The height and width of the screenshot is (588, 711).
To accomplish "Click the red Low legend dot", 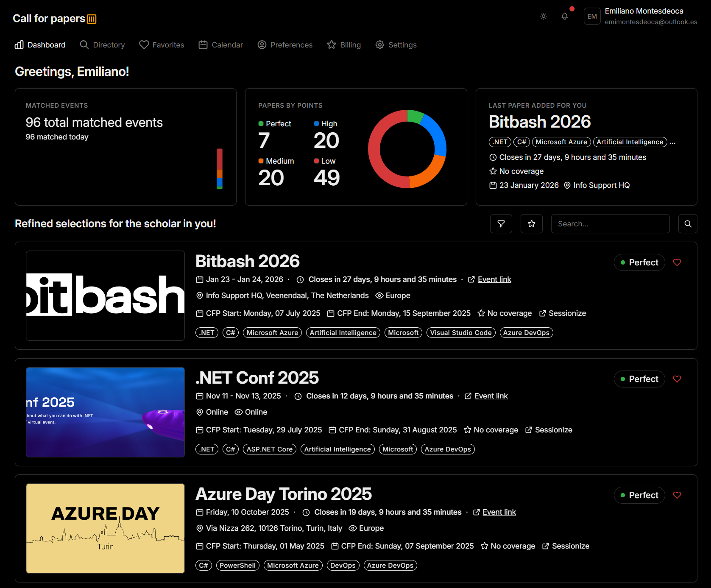I will [x=316, y=161].
